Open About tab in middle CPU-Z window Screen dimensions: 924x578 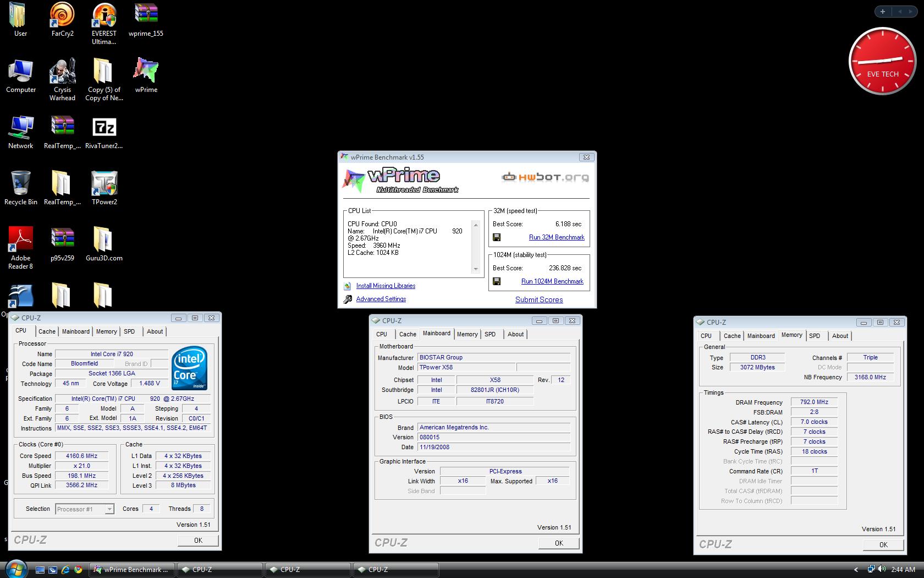coord(515,334)
